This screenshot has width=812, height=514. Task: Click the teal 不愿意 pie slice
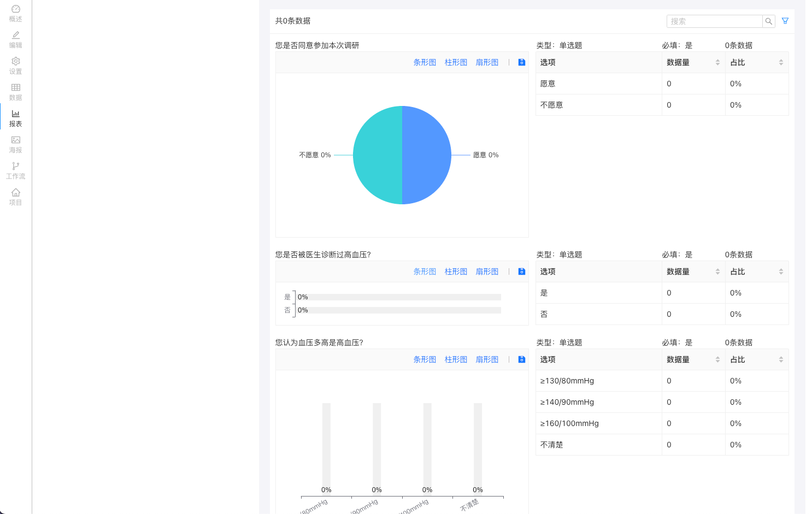(378, 155)
